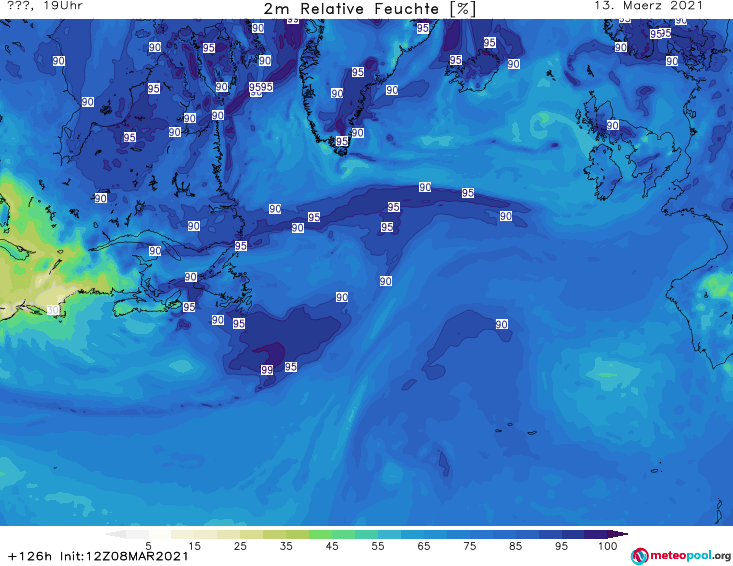Click the colorbar tick label '25'
The width and height of the screenshot is (733, 566).
tap(240, 546)
